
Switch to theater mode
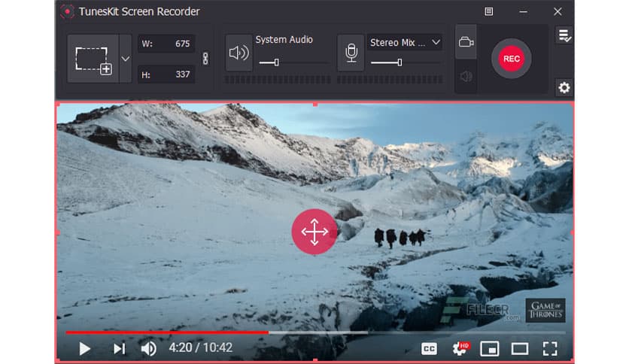point(519,349)
